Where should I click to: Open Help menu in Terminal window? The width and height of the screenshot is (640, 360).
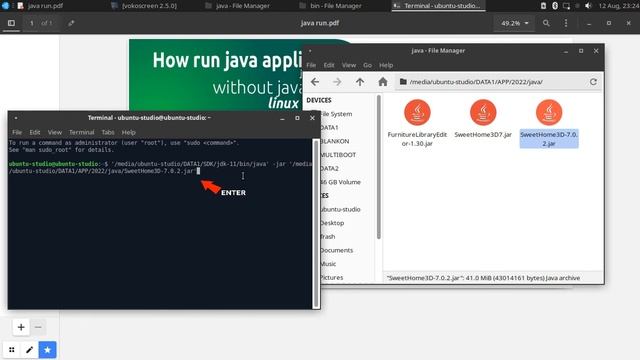[x=129, y=132]
